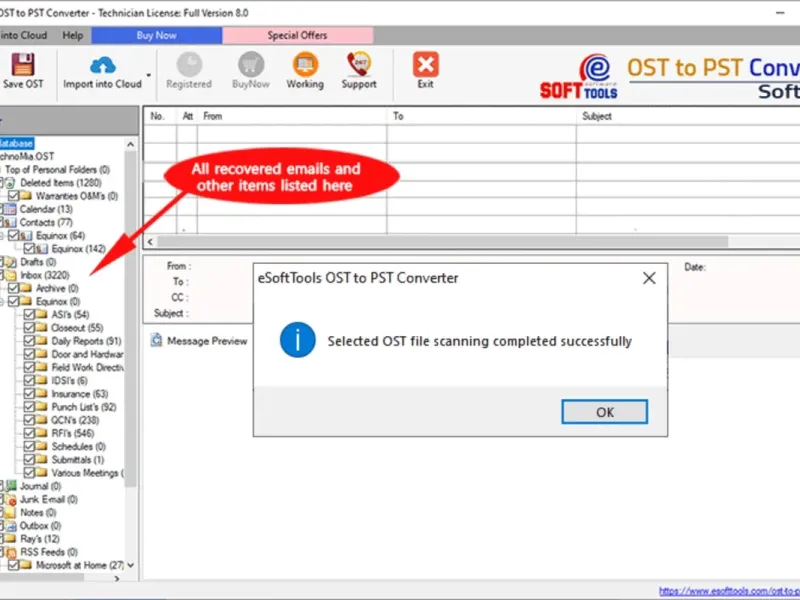The height and width of the screenshot is (600, 800).
Task: Toggle the Equinox (142) checkbox
Action: coord(29,248)
